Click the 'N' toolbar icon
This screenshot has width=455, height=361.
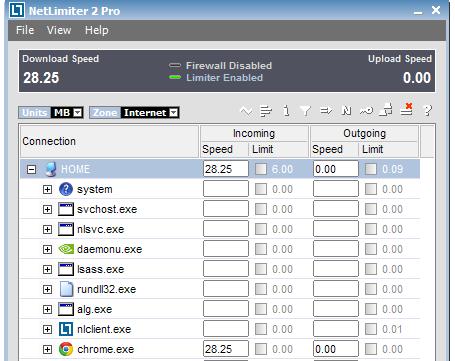click(x=346, y=110)
